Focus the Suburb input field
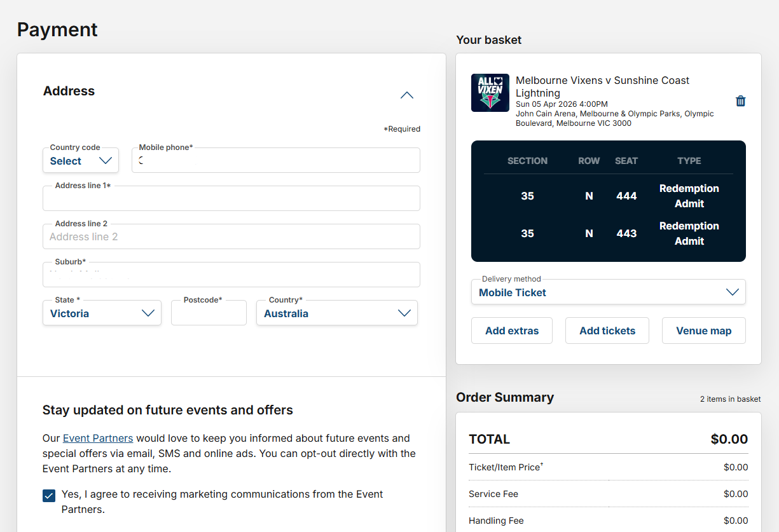The width and height of the screenshot is (779, 532). point(231,275)
